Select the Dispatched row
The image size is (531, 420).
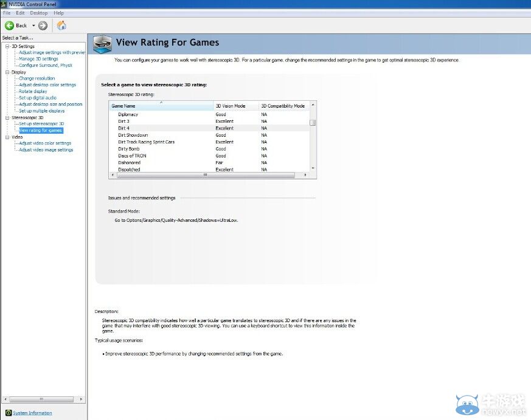(209, 169)
